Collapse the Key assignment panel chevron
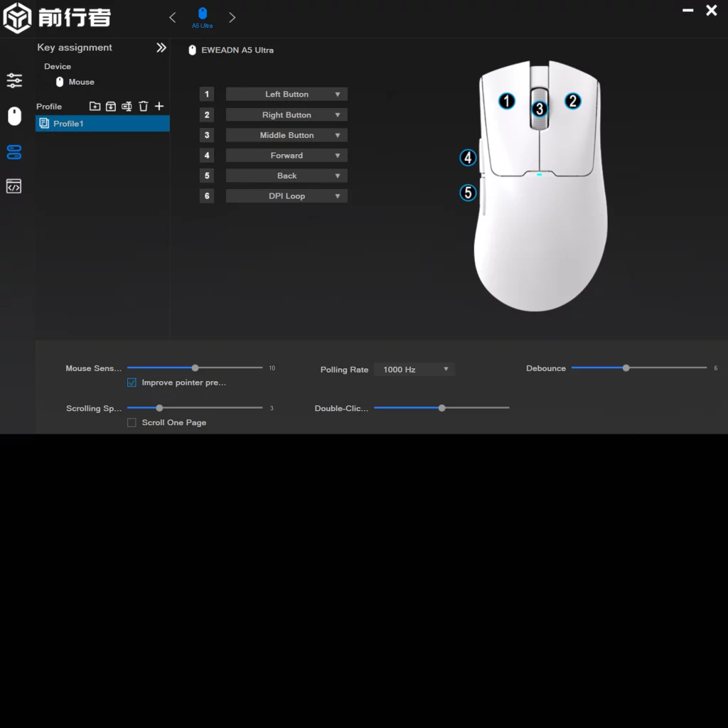The width and height of the screenshot is (728, 728). point(161,48)
